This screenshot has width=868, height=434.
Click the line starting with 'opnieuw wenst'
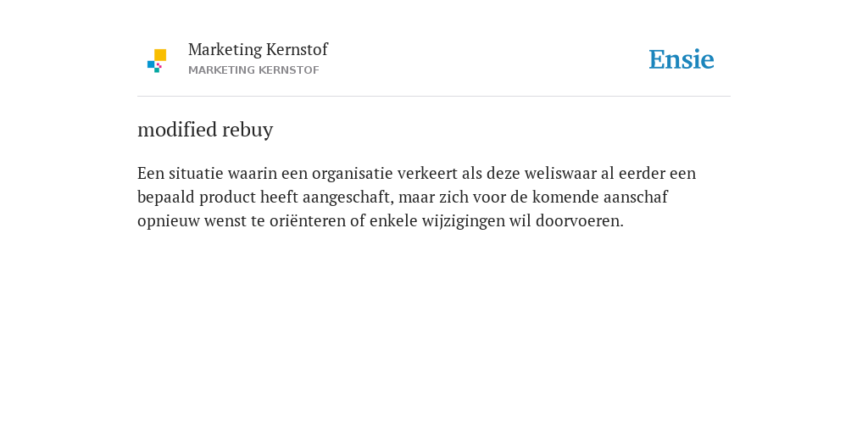point(381,221)
